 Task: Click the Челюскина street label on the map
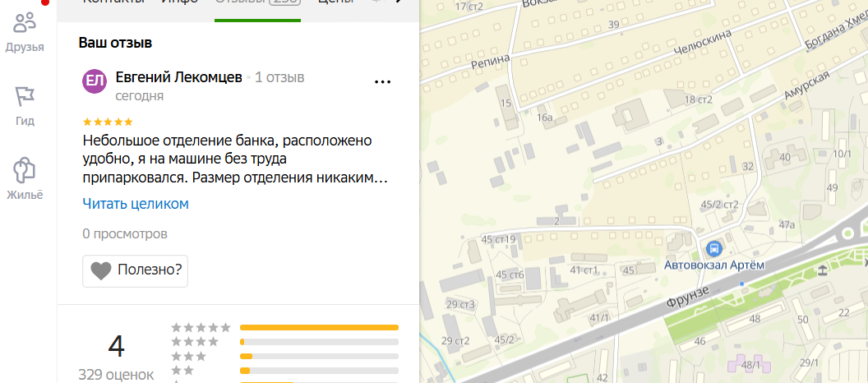tap(703, 42)
